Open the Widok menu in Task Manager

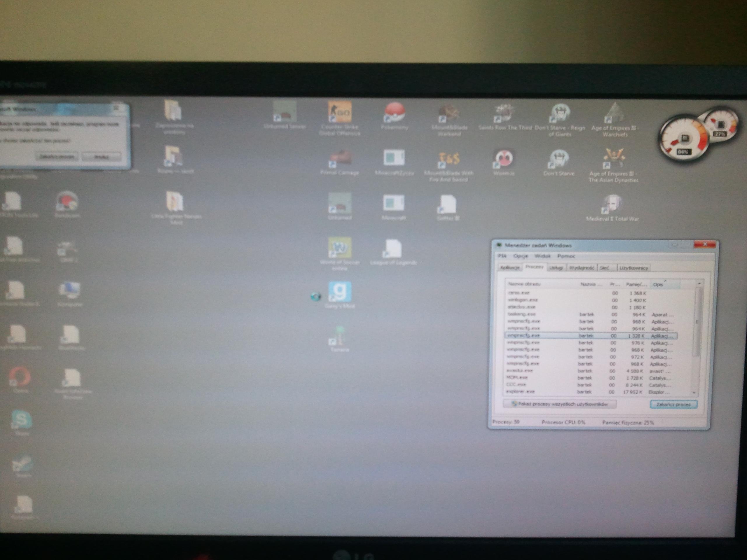[542, 256]
